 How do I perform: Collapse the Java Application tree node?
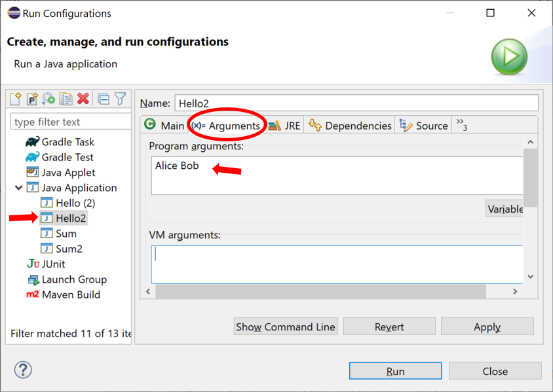[18, 188]
